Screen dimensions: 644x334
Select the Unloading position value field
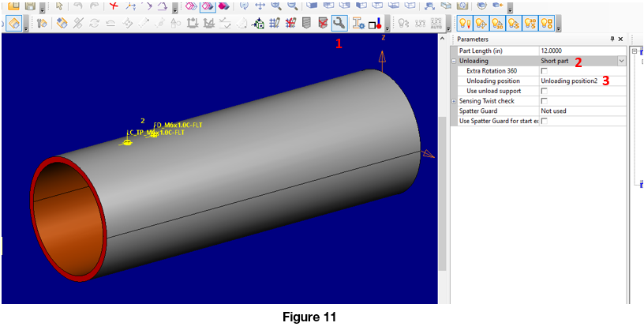point(568,81)
